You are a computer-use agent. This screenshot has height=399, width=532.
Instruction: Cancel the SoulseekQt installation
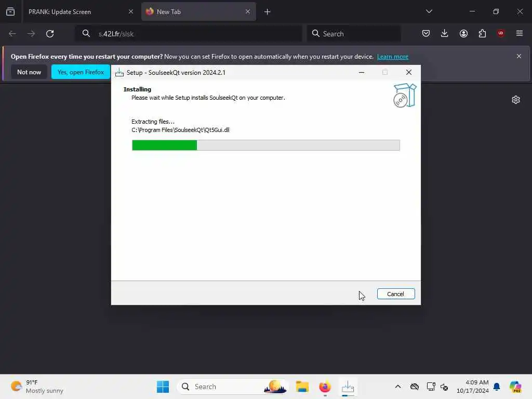395,294
